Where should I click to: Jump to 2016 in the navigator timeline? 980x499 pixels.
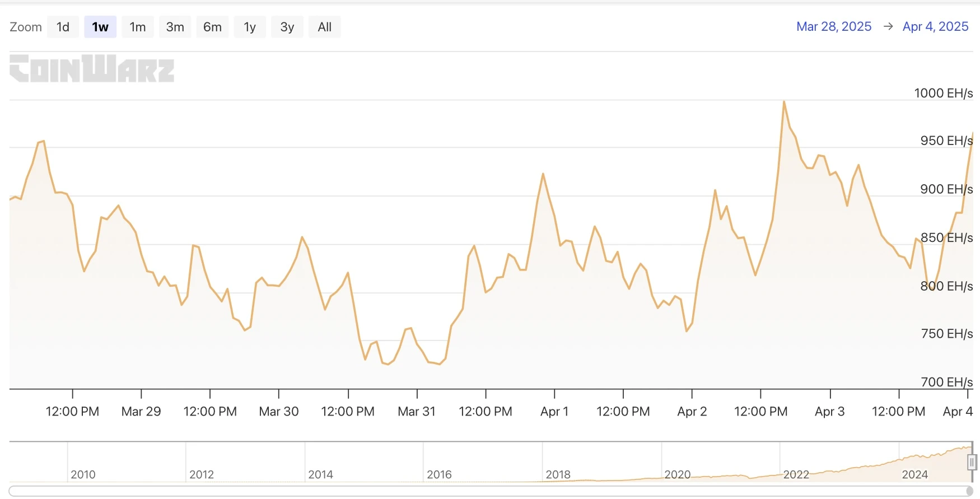pos(439,474)
